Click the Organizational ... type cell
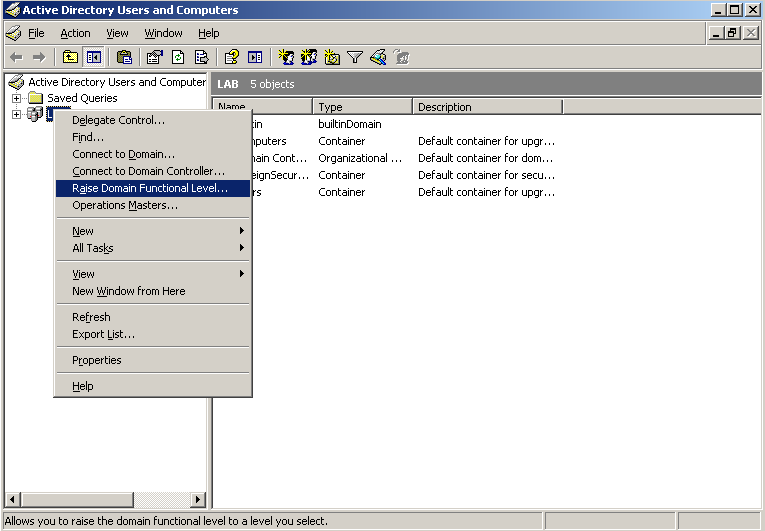 pyautogui.click(x=360, y=158)
